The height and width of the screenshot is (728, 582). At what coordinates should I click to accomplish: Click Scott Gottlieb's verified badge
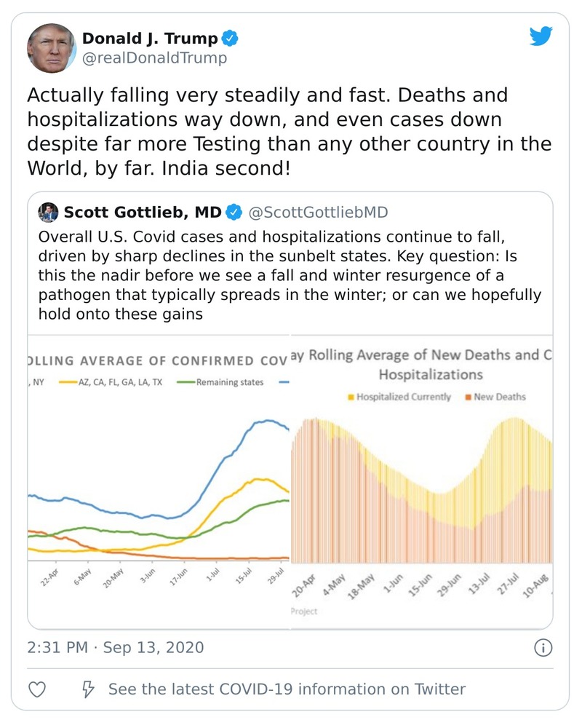tap(234, 213)
